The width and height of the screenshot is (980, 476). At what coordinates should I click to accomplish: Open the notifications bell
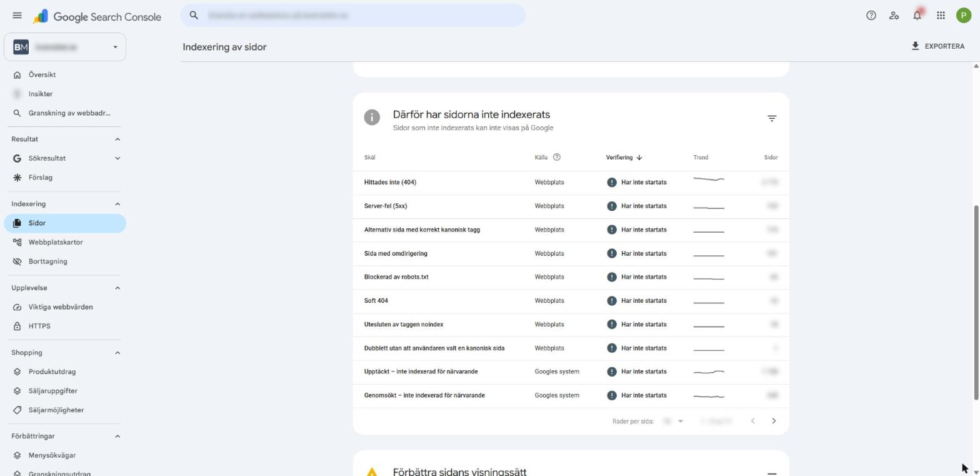click(x=917, y=16)
